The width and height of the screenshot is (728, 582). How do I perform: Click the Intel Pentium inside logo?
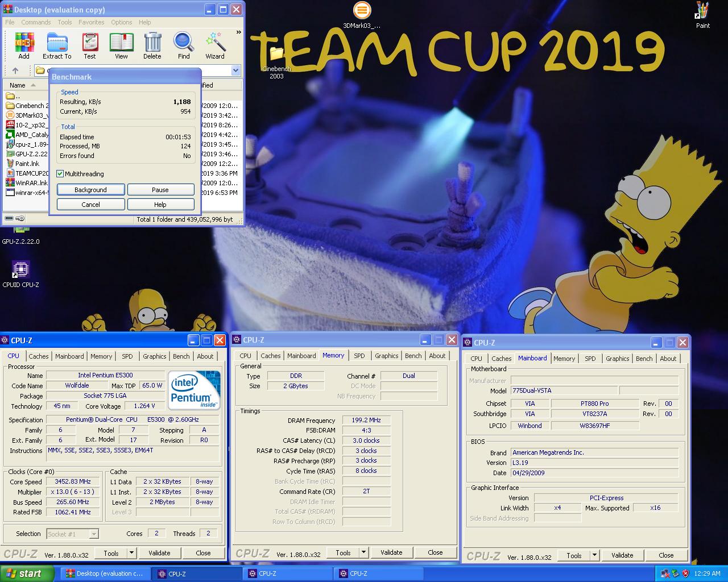pyautogui.click(x=194, y=389)
